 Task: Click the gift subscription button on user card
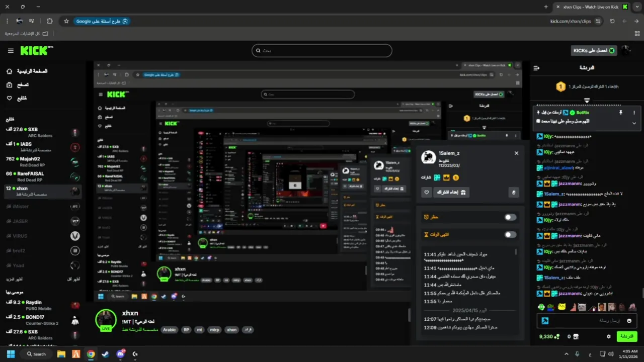click(451, 193)
